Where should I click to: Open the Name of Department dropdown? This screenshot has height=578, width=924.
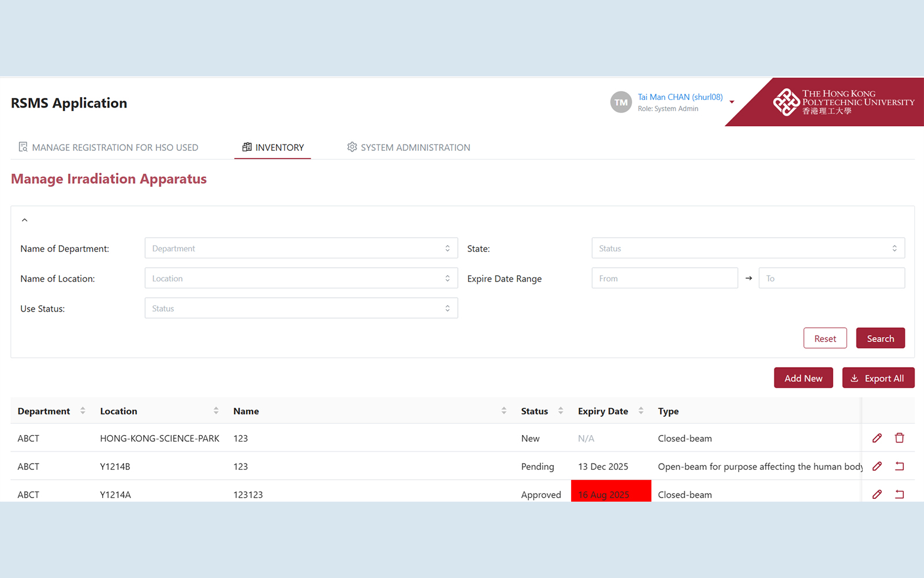(x=300, y=248)
